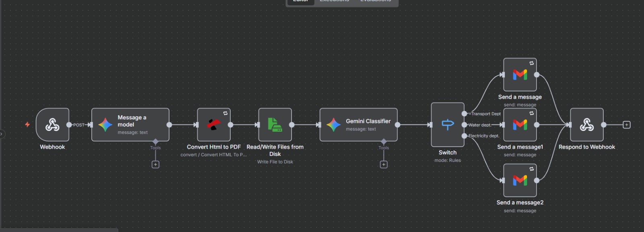Click the Electricity dept. output connector of Switch
Viewport: 644px width, 232px height.
[x=464, y=136]
